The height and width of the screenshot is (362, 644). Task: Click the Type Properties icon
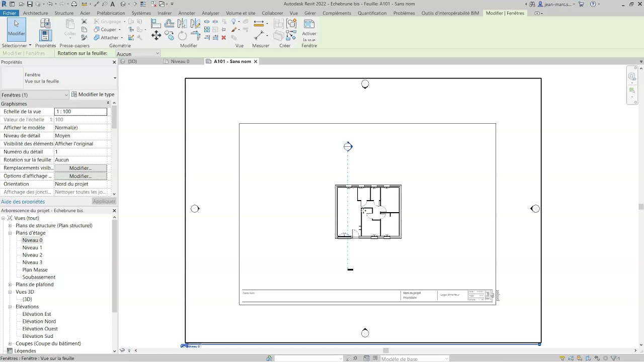pos(45,23)
